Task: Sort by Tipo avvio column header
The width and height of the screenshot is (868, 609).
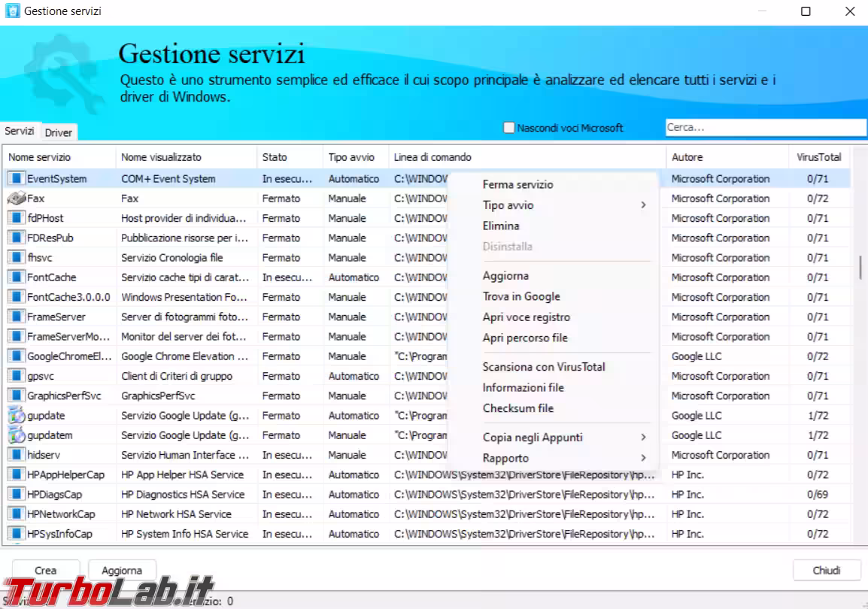Action: tap(356, 157)
